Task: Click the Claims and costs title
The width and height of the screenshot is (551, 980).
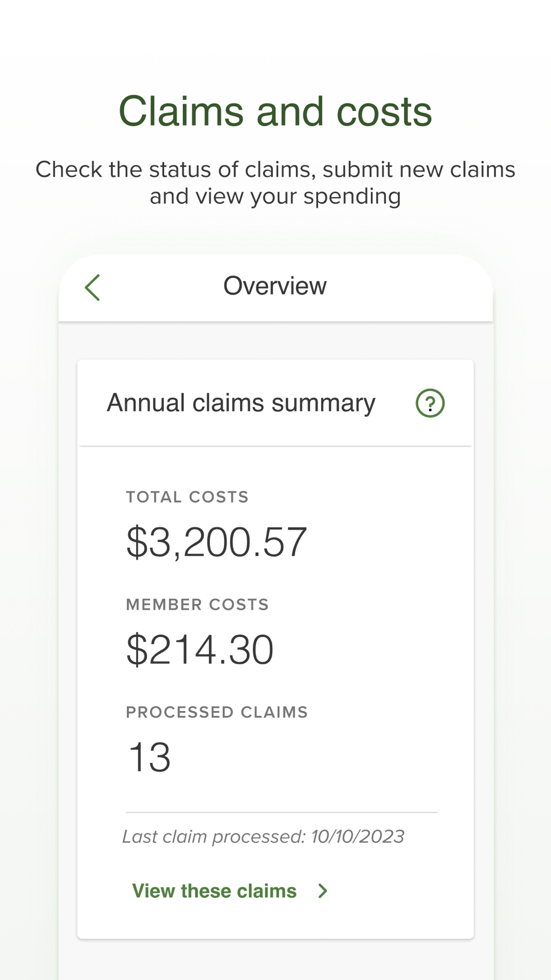Action: (275, 111)
